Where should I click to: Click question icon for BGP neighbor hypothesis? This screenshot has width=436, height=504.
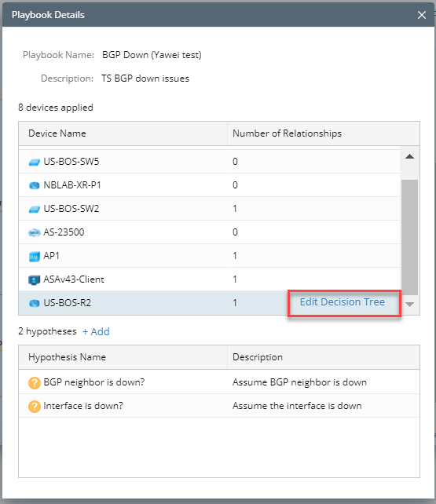[35, 383]
